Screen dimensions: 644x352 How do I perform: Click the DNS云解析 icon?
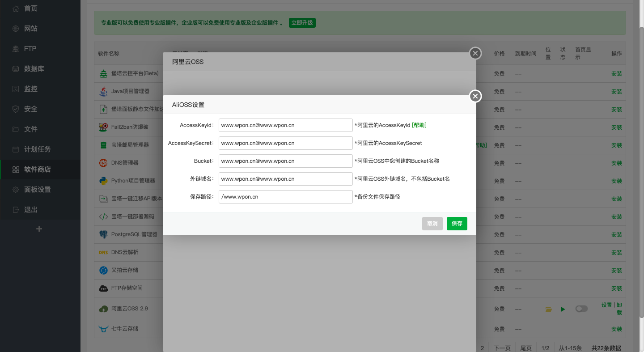click(103, 252)
